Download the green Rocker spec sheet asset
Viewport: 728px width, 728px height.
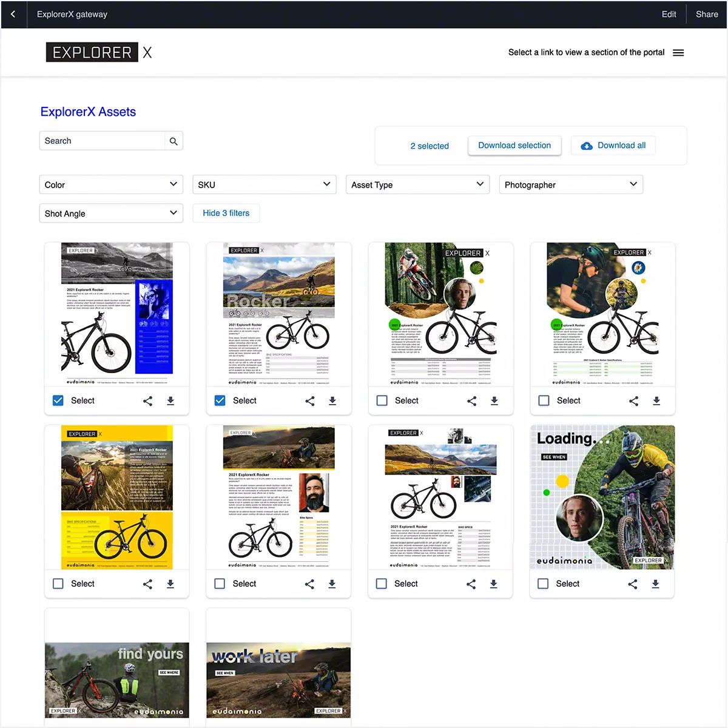click(x=656, y=400)
